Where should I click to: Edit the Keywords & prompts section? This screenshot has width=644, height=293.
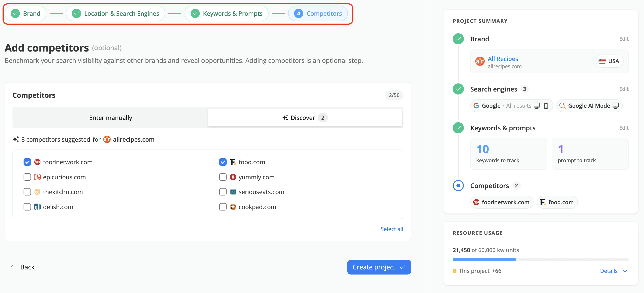pos(624,128)
